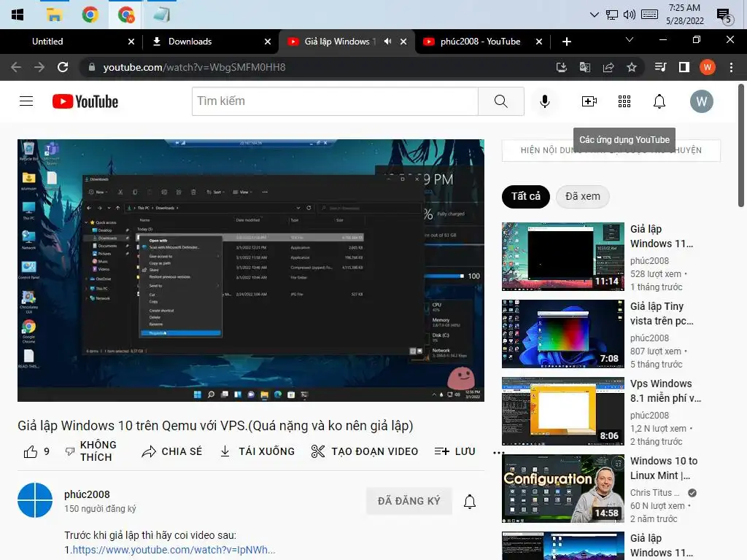Open the description youtube.com/watch link

[x=174, y=550]
